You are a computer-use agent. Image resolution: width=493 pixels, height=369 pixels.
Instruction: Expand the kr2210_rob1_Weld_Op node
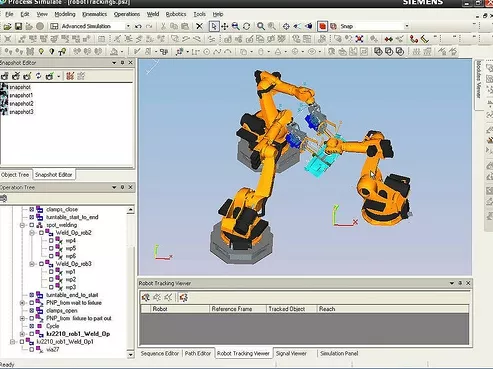pyautogui.click(x=22, y=334)
